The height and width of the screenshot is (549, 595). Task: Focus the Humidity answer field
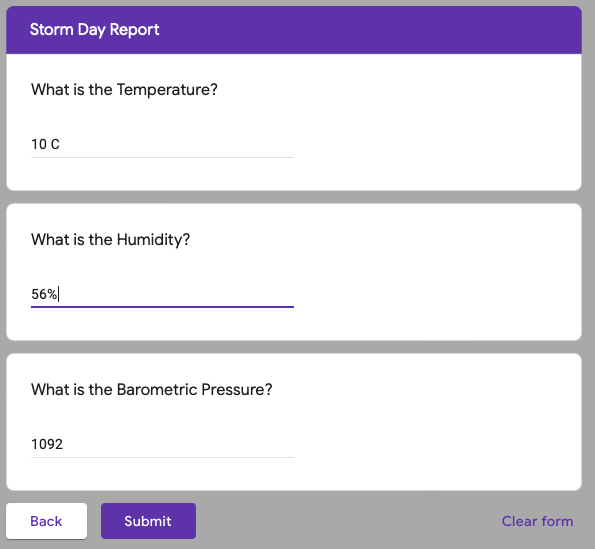coord(162,294)
